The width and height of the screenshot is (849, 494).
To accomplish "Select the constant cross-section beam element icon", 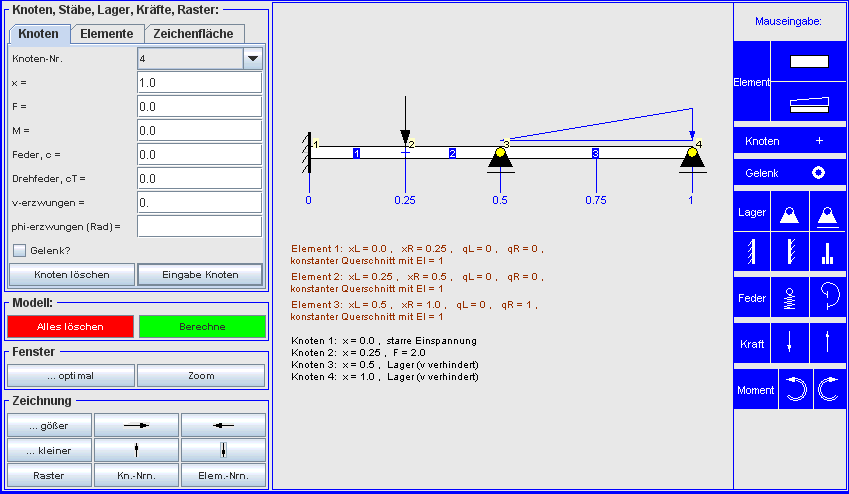I will pyautogui.click(x=809, y=61).
